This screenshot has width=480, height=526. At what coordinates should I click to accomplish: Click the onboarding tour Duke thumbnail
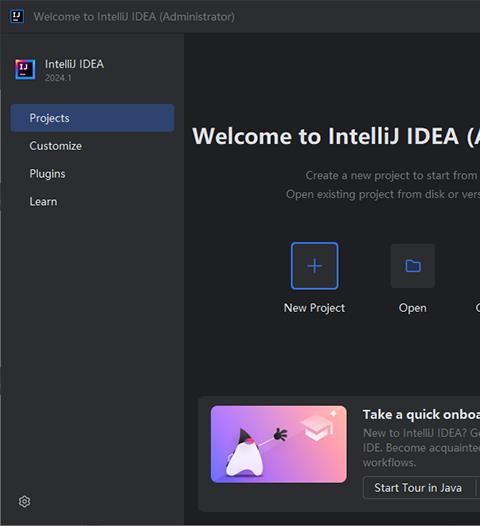point(279,444)
